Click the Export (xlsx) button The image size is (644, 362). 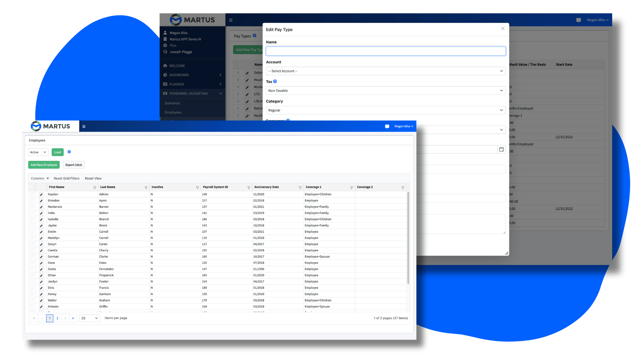pyautogui.click(x=73, y=165)
